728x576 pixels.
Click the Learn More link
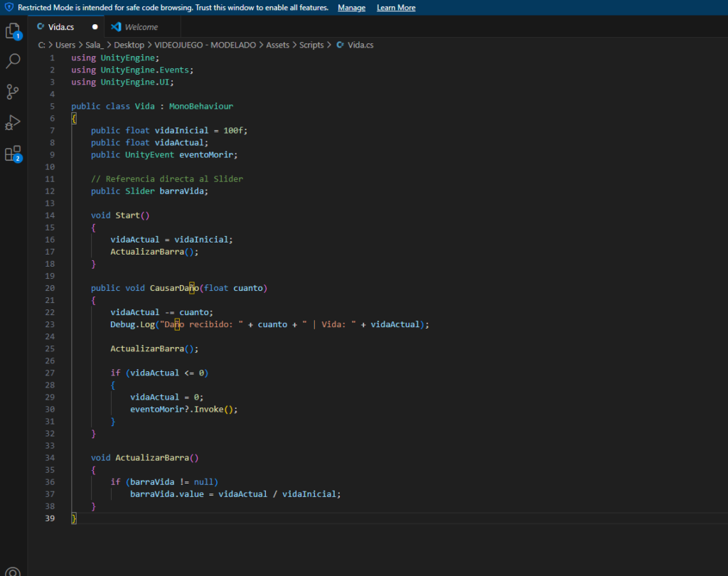point(396,7)
